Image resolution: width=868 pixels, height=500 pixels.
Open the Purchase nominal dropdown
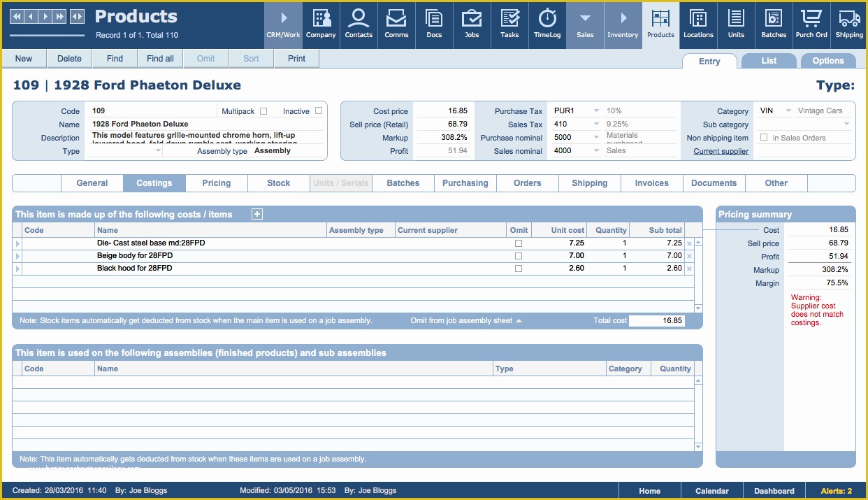click(x=596, y=137)
